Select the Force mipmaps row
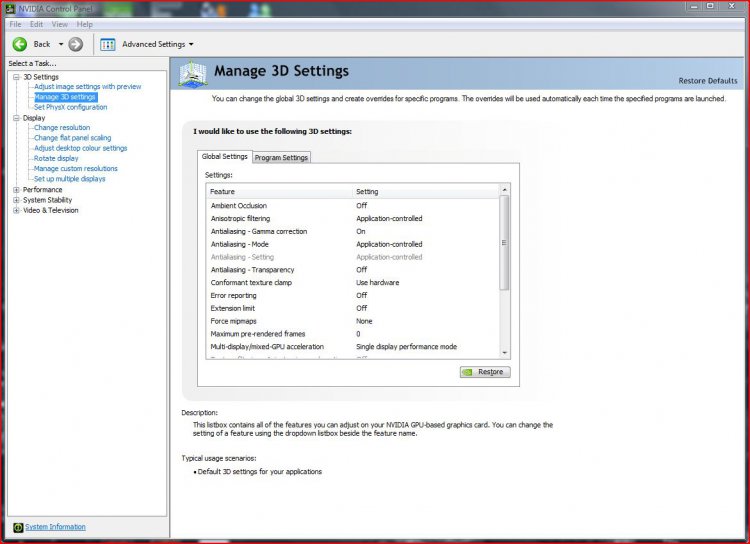 353,322
